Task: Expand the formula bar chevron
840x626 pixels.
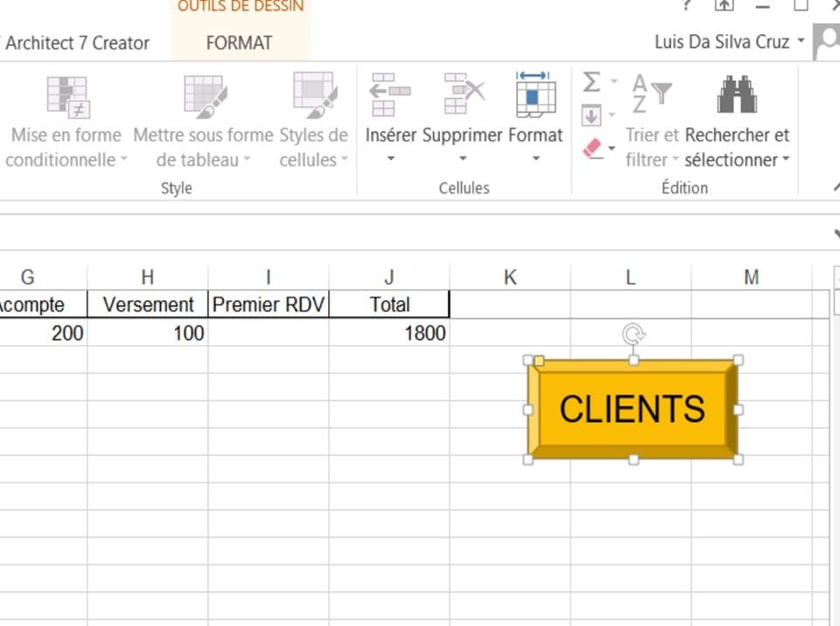Action: [836, 235]
